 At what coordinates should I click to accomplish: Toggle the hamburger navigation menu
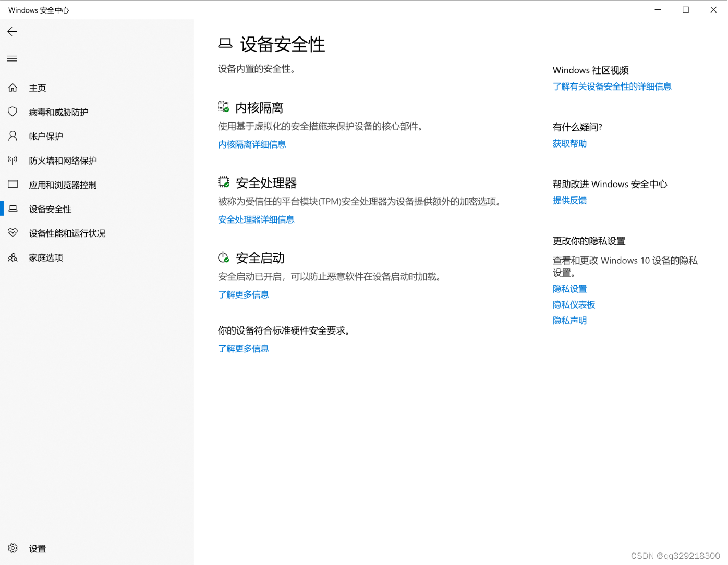[13, 58]
